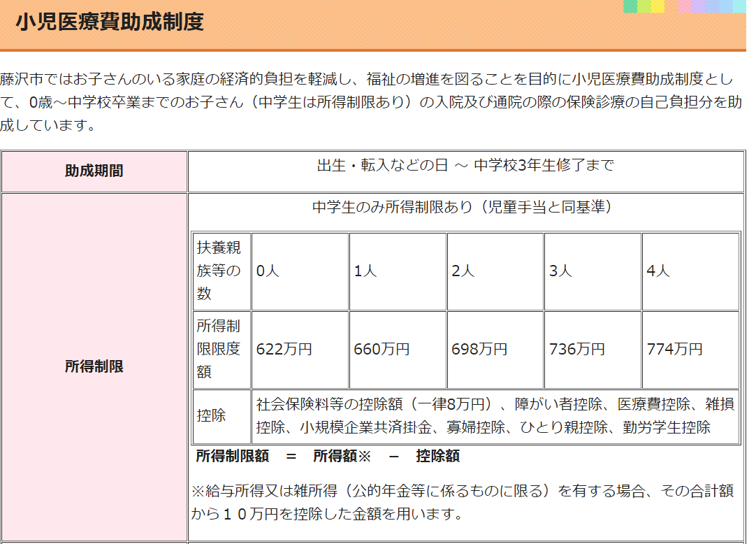Click the 1人 cell
The image size is (756, 544).
tap(398, 271)
